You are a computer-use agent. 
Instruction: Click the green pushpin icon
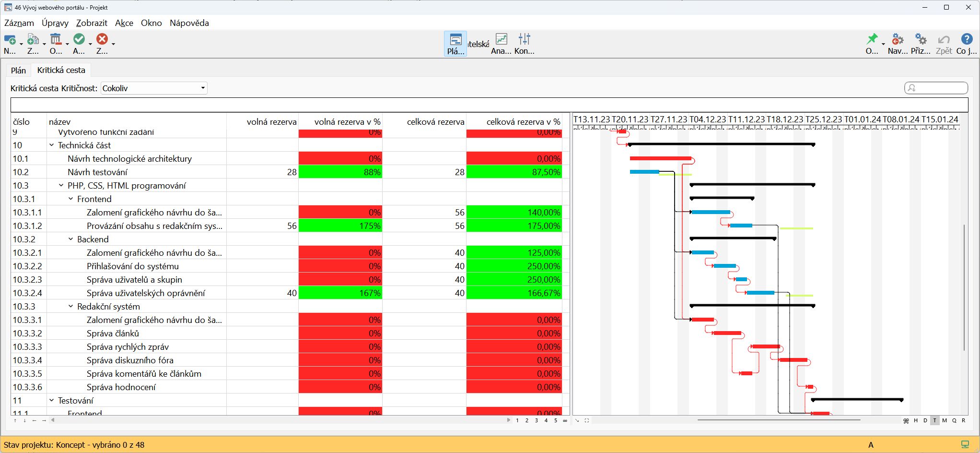coord(872,39)
